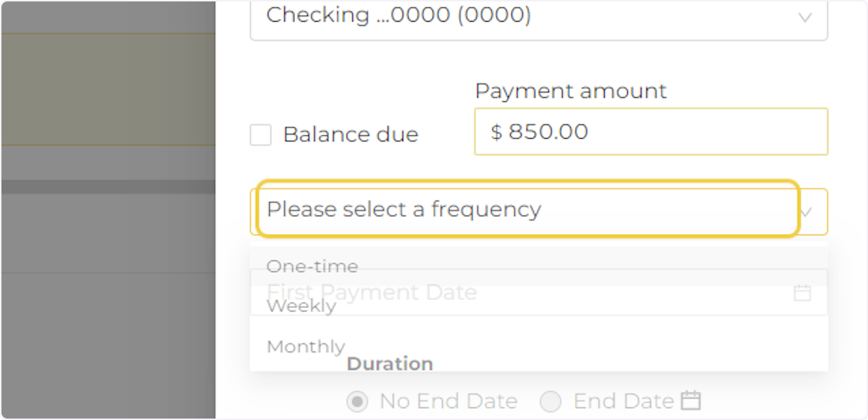868x420 pixels.
Task: Click the Payment amount field showing $850.00
Action: (x=650, y=132)
